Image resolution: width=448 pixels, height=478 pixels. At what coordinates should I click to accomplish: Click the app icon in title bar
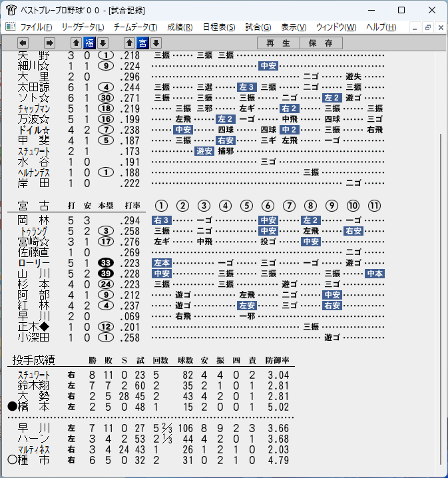(x=11, y=10)
